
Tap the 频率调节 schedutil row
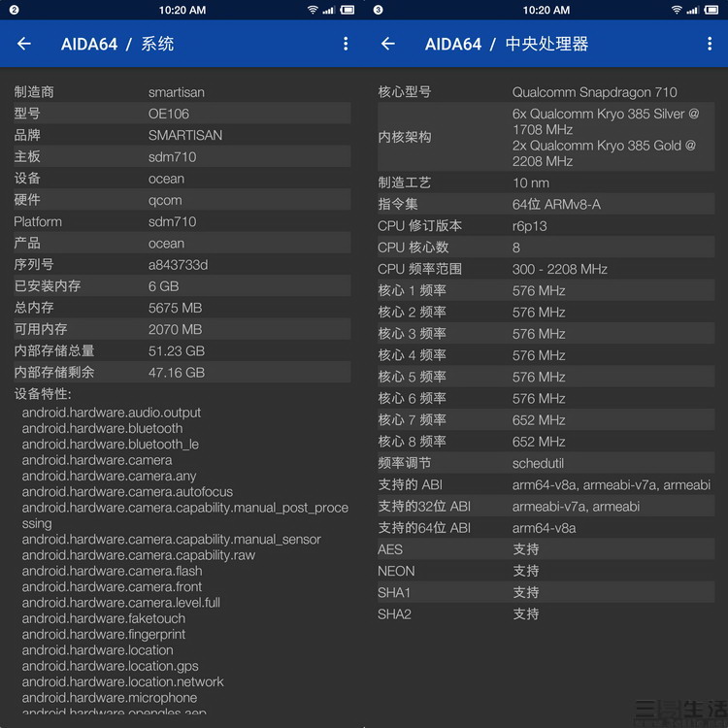[546, 463]
